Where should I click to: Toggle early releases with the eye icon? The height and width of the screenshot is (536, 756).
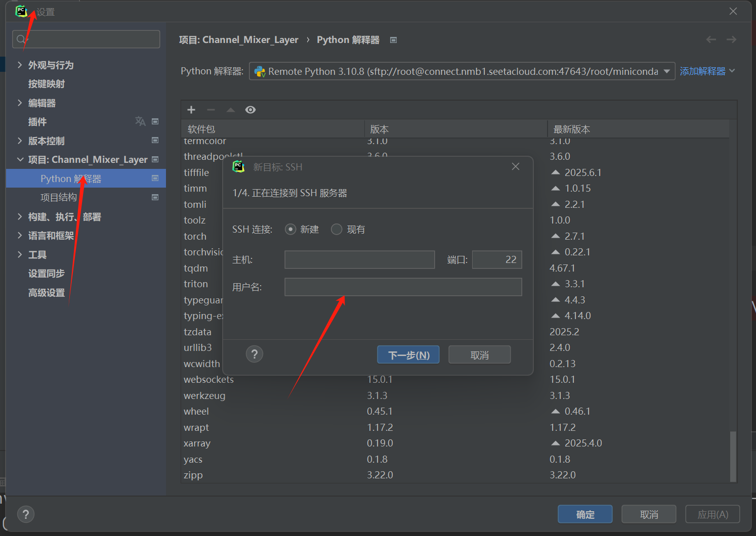[x=250, y=109]
